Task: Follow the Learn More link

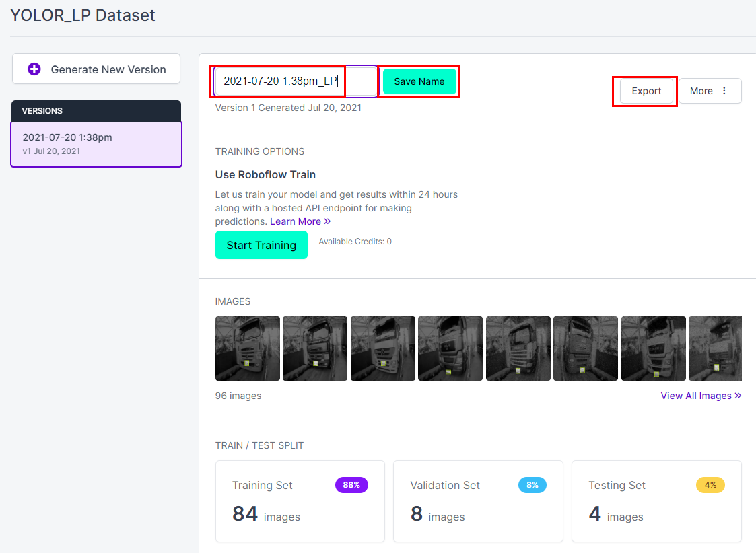Action: (300, 221)
